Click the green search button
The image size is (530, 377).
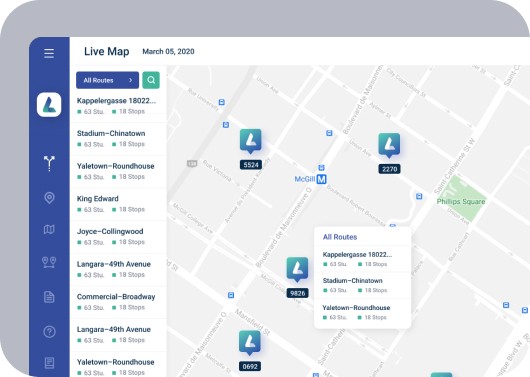point(151,80)
